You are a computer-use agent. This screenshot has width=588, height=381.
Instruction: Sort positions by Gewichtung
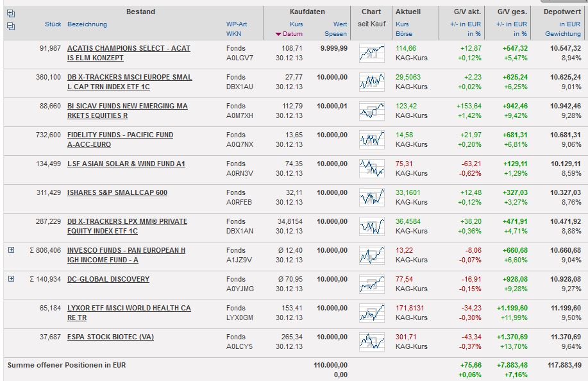pos(563,34)
